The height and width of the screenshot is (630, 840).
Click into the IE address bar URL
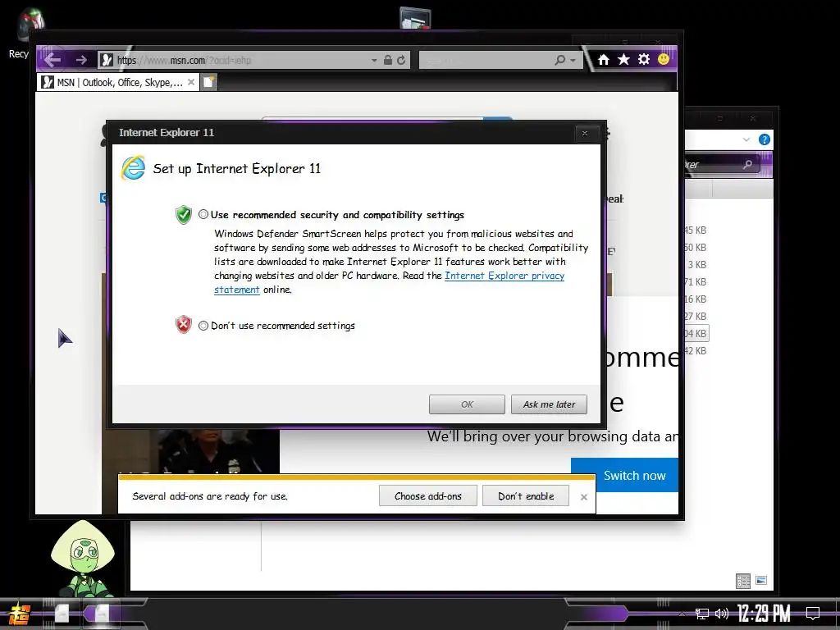coord(241,60)
